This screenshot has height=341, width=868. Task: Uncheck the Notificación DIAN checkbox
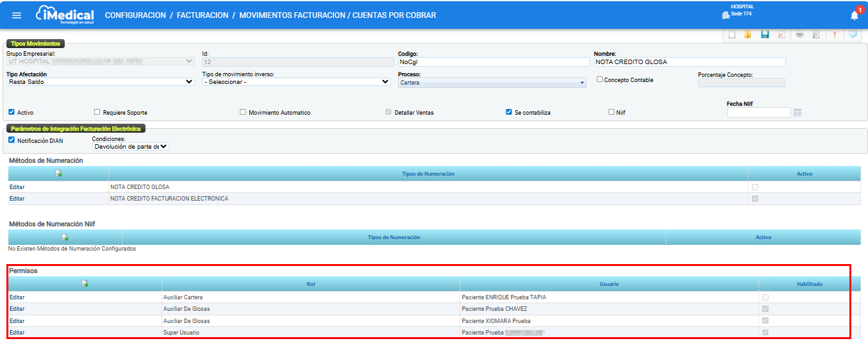(x=12, y=140)
